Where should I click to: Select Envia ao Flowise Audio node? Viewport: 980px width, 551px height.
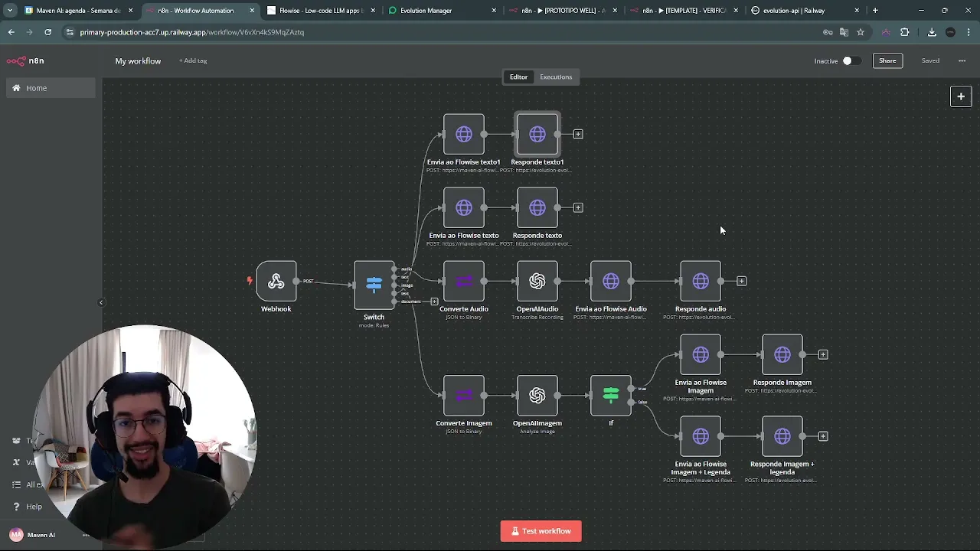point(611,281)
